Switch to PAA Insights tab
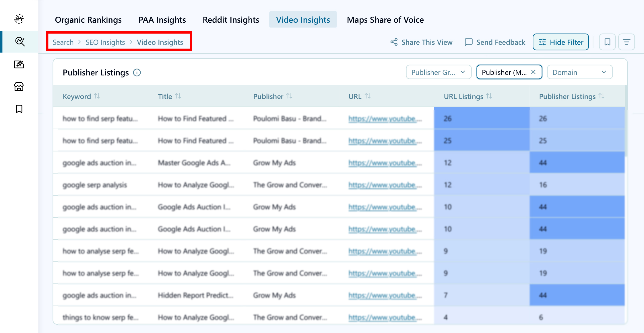 tap(162, 20)
